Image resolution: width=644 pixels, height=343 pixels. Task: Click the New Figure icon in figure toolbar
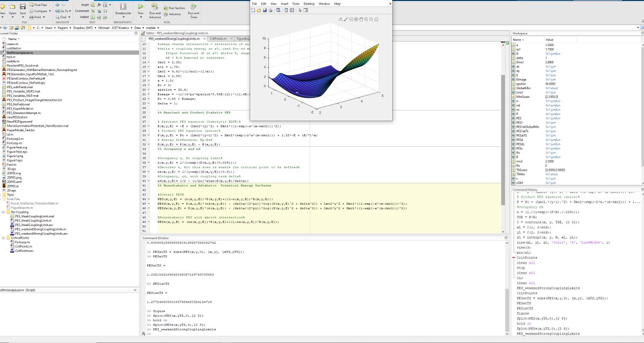click(253, 10)
